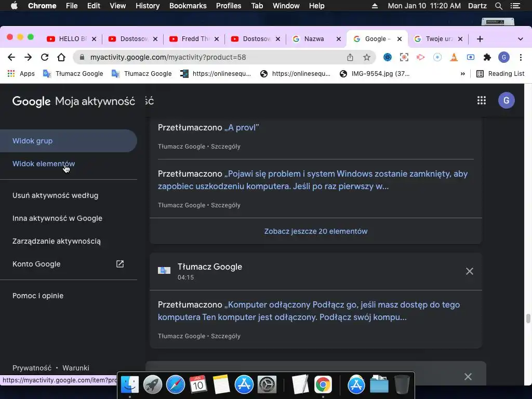Screen dimensions: 532x399
Task: Select Widok elementów in sidebar
Action: click(69, 164)
